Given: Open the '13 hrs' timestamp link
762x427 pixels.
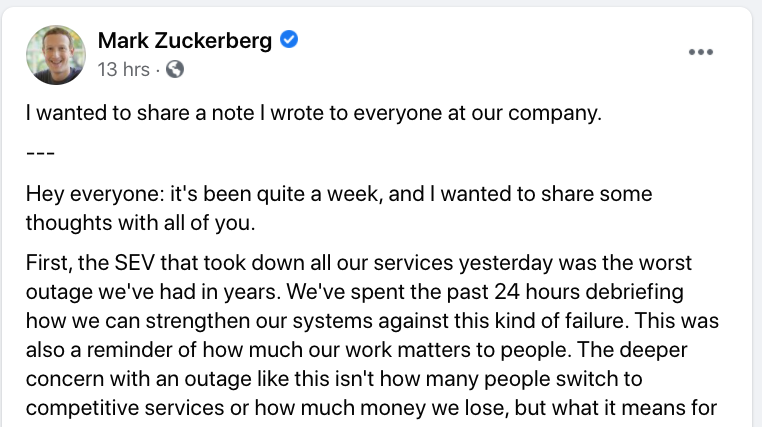Looking at the screenshot, I should point(123,69).
